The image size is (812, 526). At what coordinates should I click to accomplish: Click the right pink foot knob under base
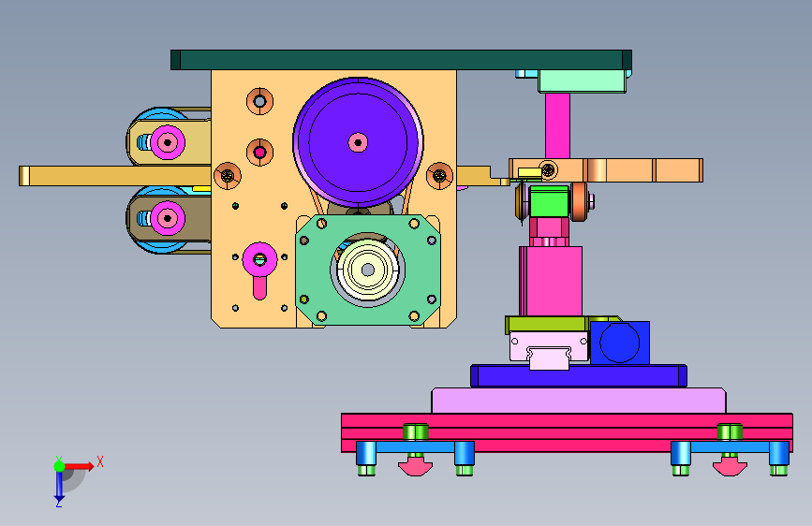[730, 465]
